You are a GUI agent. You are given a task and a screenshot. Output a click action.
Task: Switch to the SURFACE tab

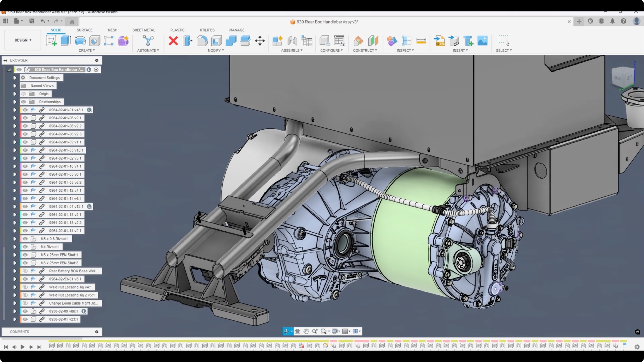click(x=84, y=30)
